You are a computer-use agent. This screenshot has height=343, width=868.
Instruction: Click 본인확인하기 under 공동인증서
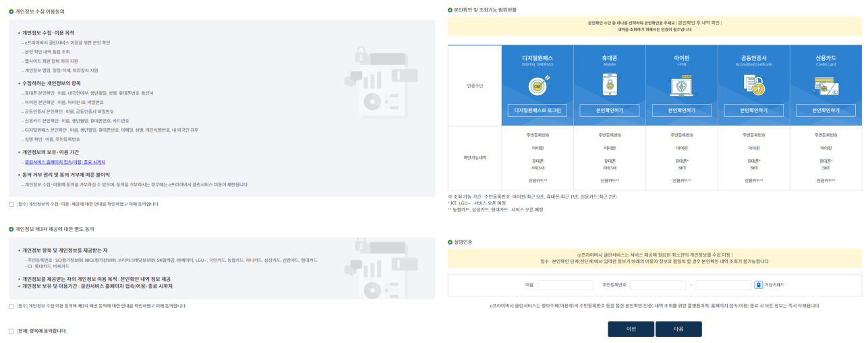753,110
